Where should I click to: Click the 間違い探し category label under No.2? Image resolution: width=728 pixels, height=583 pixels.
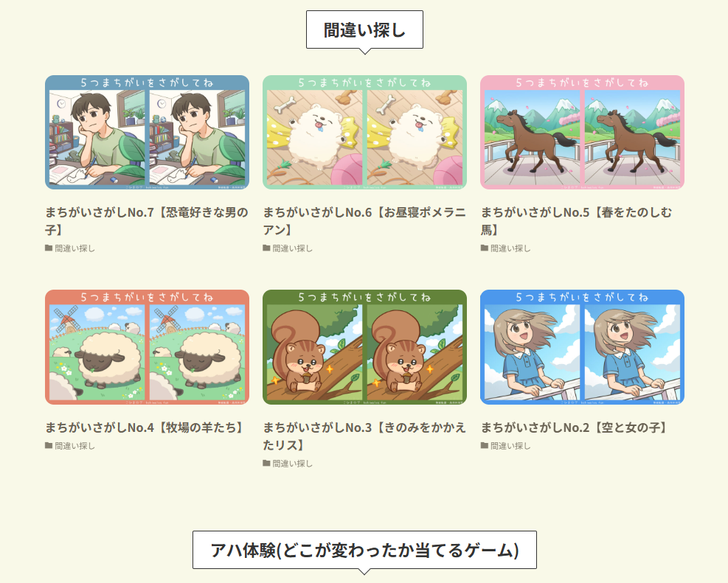(510, 446)
